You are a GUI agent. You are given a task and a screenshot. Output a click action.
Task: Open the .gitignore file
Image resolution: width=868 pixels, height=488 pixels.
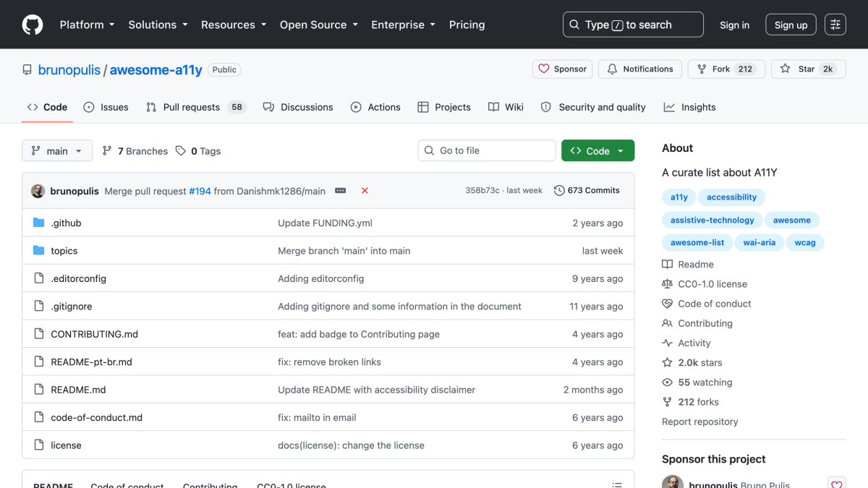(71, 307)
